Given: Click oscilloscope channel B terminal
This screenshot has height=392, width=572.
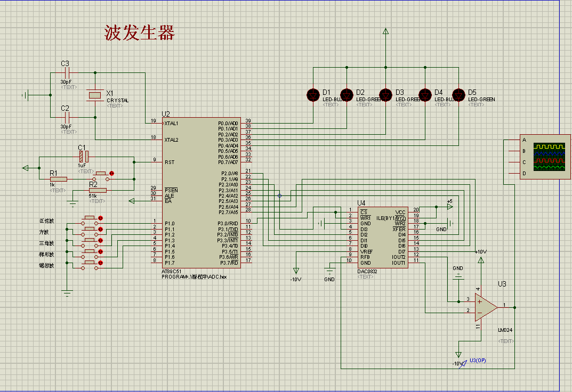Looking at the screenshot, I should [x=514, y=151].
